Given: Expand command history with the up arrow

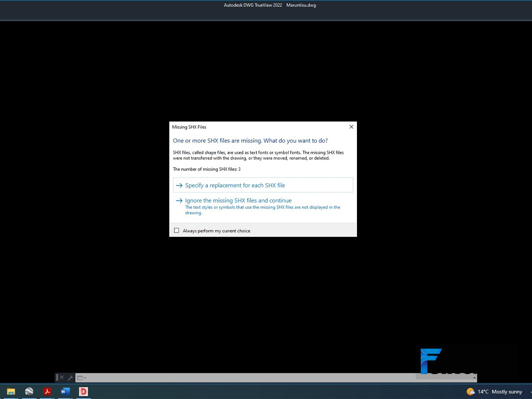Looking at the screenshot, I should (x=474, y=378).
